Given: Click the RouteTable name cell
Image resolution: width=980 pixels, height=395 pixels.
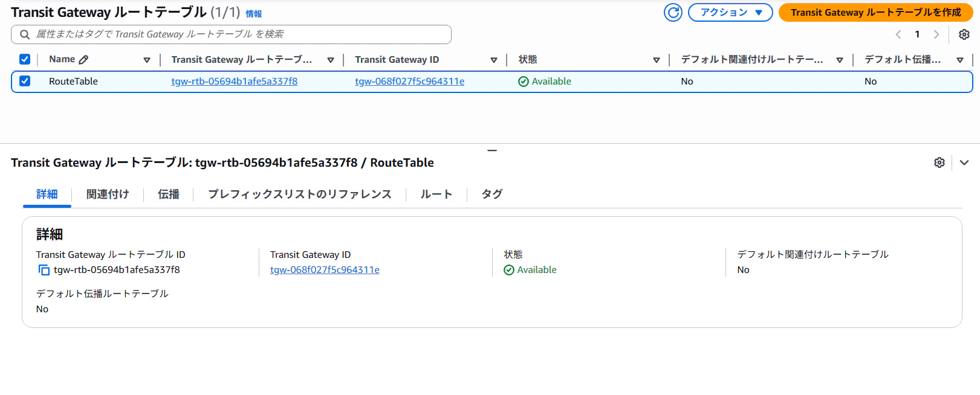Looking at the screenshot, I should pyautogui.click(x=73, y=82).
